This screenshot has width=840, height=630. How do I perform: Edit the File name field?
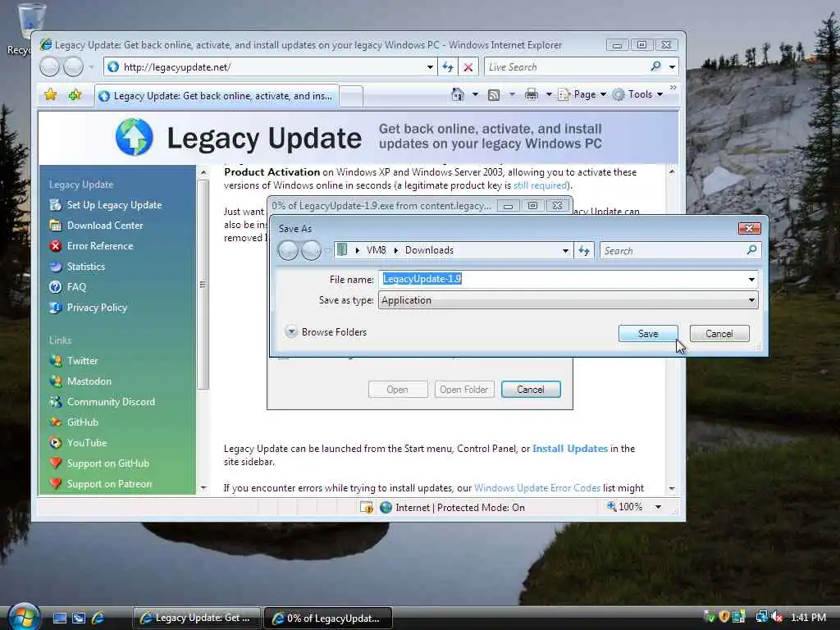(x=563, y=279)
